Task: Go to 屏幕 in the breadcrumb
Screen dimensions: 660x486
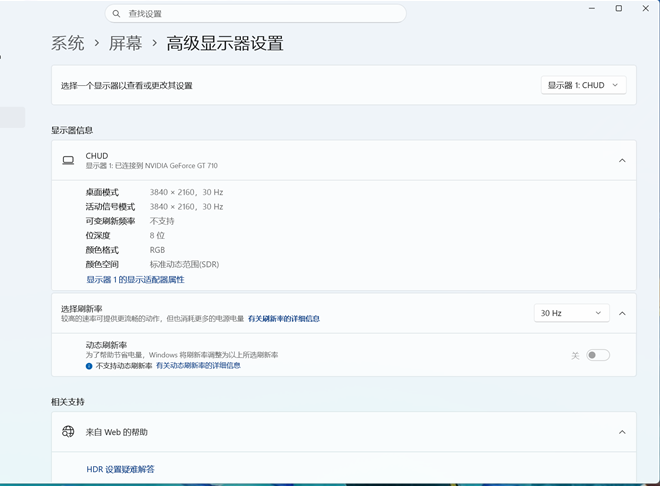Action: pyautogui.click(x=125, y=43)
